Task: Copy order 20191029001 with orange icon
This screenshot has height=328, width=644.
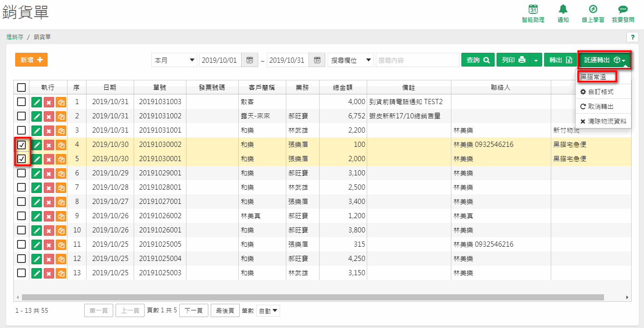Action: [x=61, y=173]
